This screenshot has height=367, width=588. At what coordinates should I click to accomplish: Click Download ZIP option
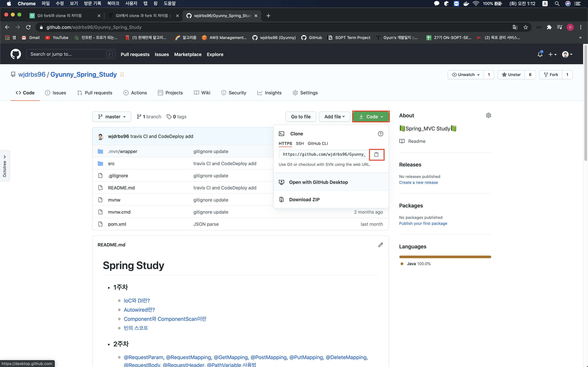pyautogui.click(x=304, y=200)
